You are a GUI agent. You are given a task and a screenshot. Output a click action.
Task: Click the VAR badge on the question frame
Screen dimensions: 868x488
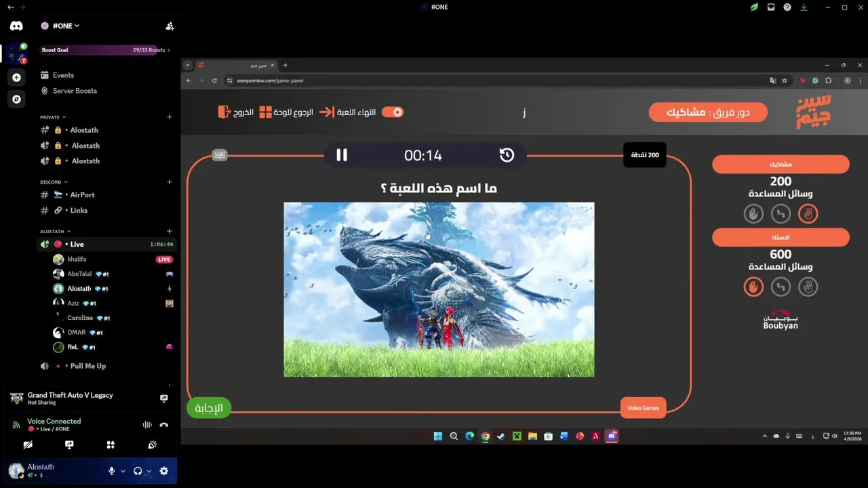(x=220, y=155)
